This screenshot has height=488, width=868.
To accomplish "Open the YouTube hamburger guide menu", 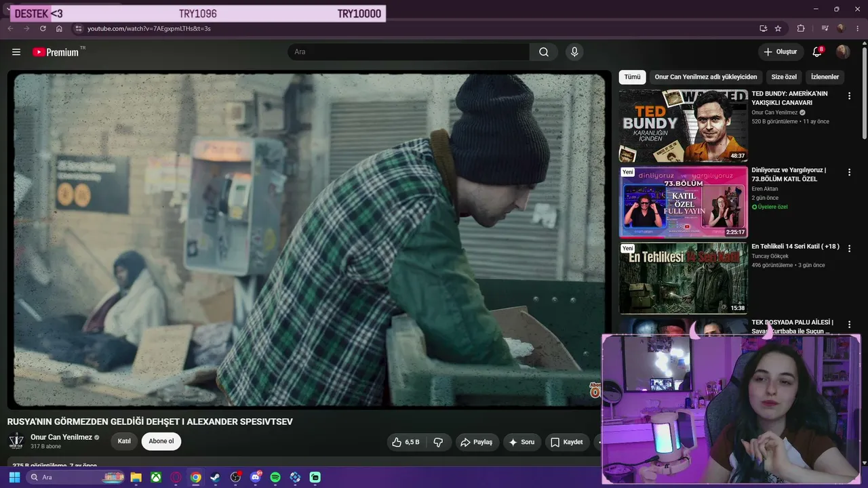I will pos(16,52).
